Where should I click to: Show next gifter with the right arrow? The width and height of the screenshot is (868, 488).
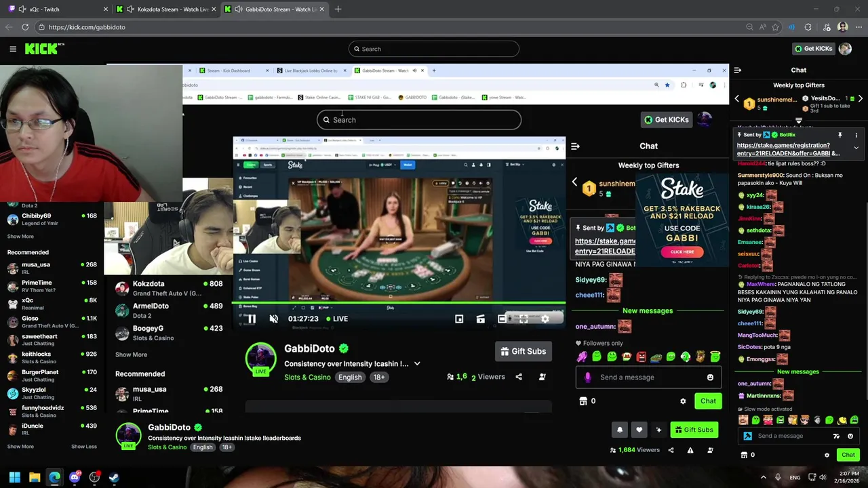click(x=860, y=99)
